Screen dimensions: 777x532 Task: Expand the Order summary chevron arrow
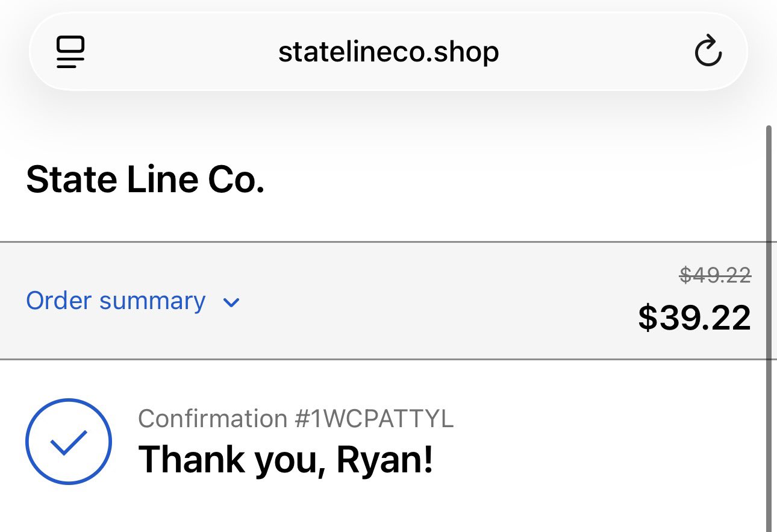tap(231, 302)
